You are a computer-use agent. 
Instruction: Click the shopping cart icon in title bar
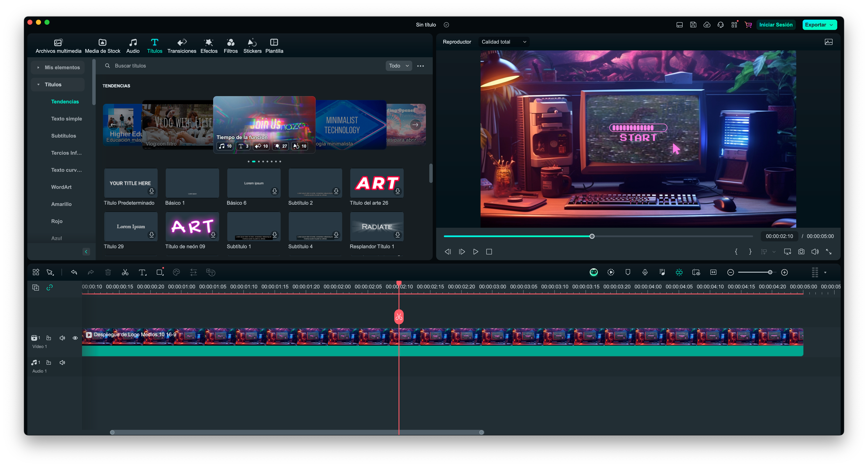point(748,25)
